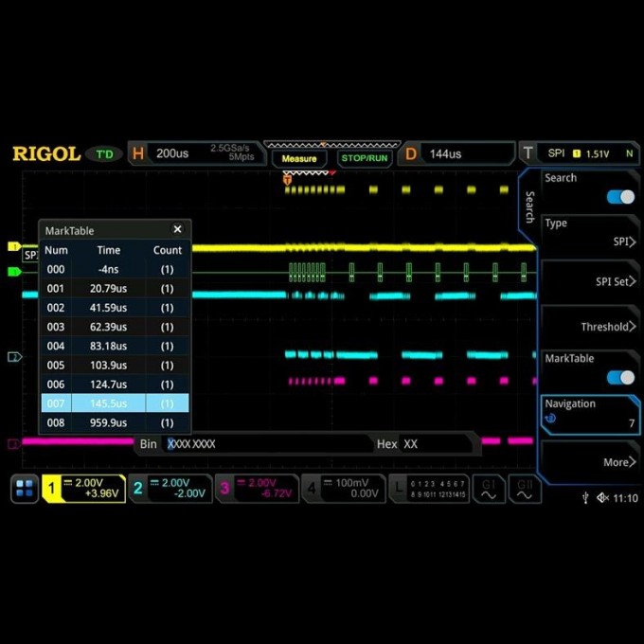This screenshot has height=644, width=644.
Task: Select the GII waveform generator icon
Action: tap(524, 489)
